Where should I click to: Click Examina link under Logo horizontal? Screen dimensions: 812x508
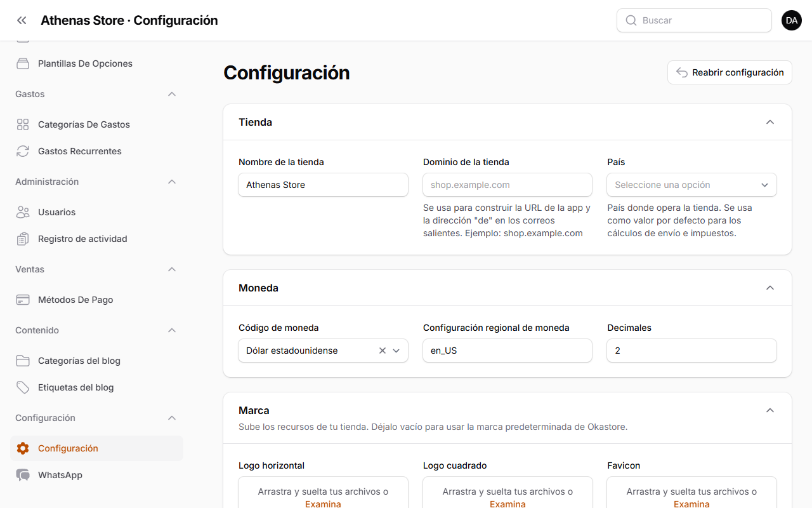click(323, 504)
